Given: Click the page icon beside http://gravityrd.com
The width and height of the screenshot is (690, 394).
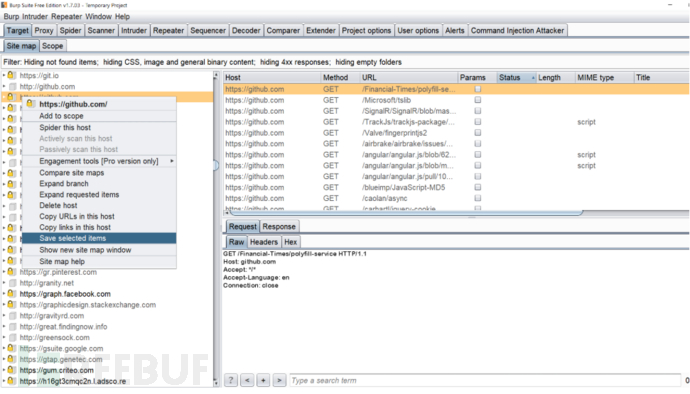Looking at the screenshot, I should (x=12, y=315).
